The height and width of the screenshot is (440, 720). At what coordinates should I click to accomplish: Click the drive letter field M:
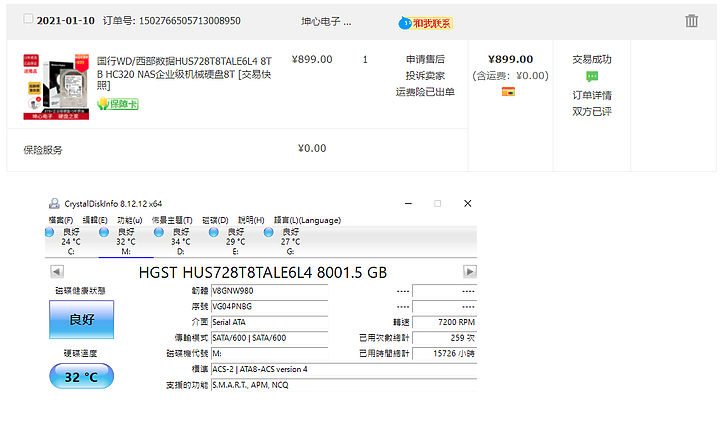270,353
